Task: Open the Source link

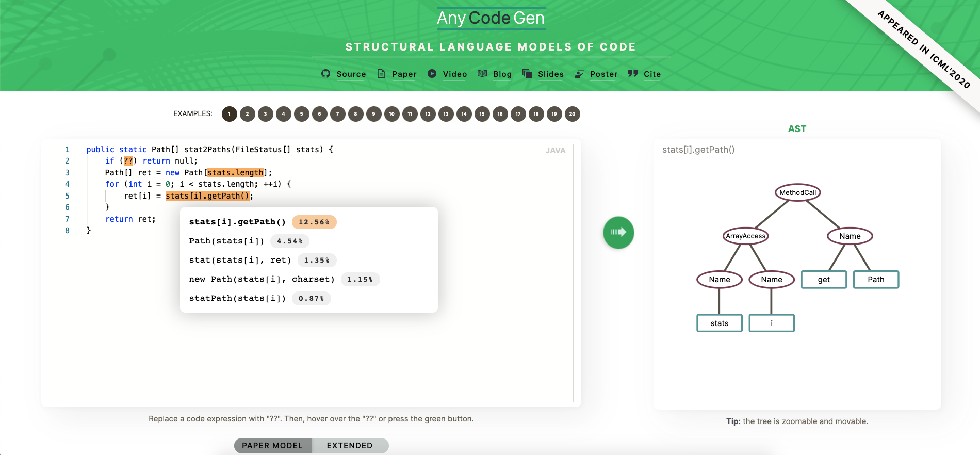Action: pos(351,74)
